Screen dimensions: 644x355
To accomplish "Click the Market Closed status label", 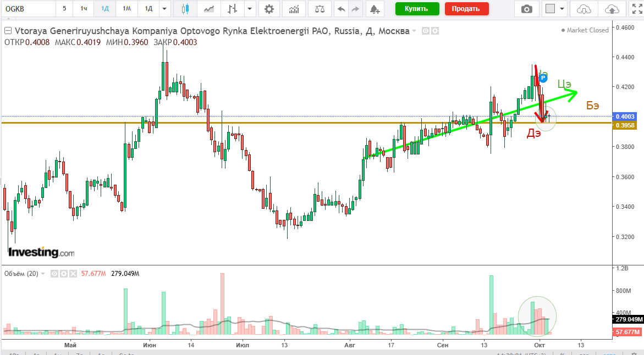I will (x=585, y=30).
